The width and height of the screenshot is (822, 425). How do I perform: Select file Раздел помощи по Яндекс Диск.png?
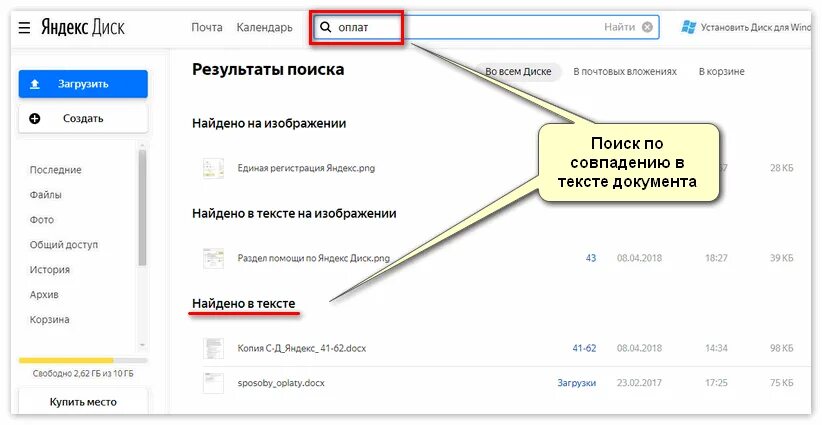click(x=314, y=258)
